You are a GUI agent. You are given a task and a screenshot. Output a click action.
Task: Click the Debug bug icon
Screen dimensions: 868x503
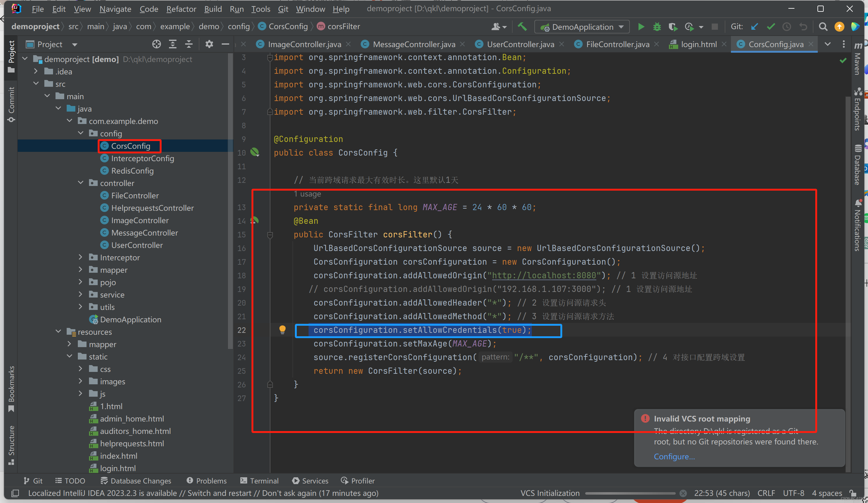pos(657,27)
